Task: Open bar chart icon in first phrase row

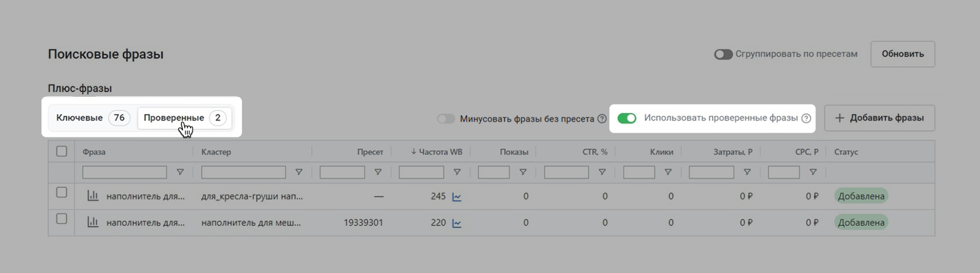Action: 93,196
